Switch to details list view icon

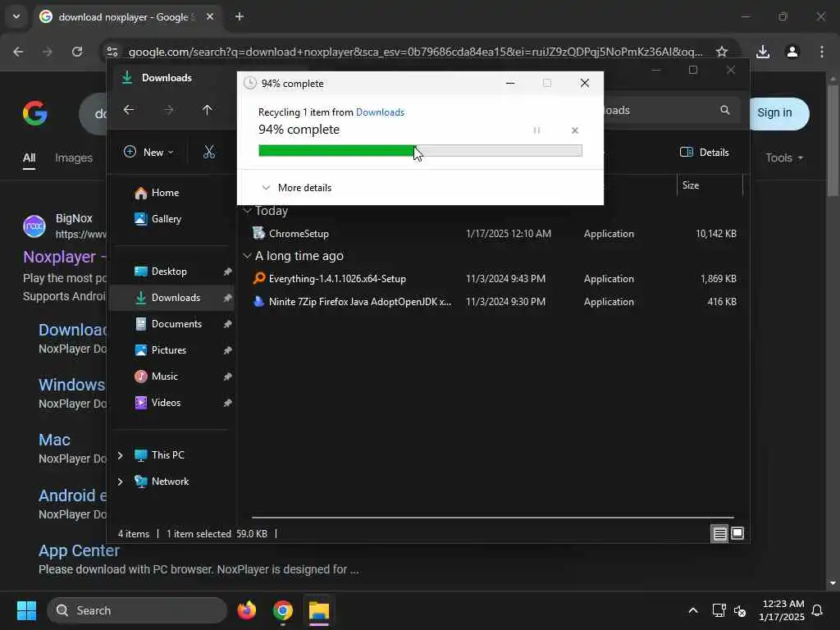coord(719,533)
